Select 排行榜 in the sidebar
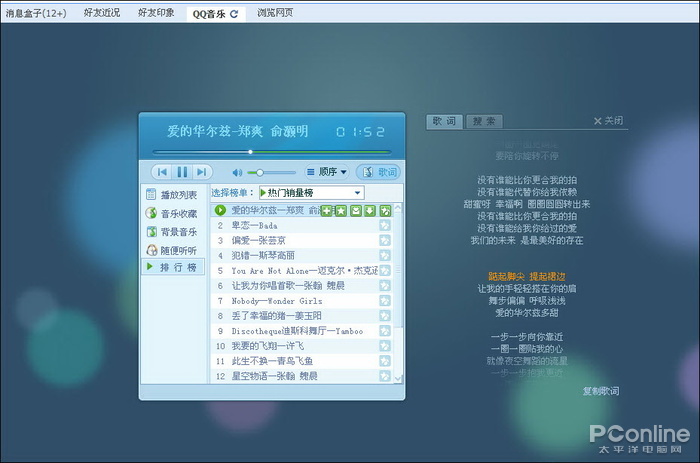 tap(173, 267)
